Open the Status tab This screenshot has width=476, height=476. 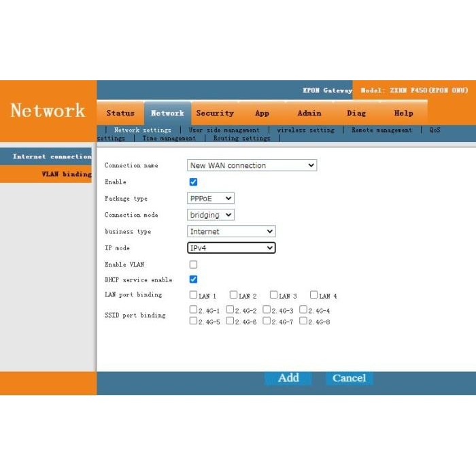[120, 114]
